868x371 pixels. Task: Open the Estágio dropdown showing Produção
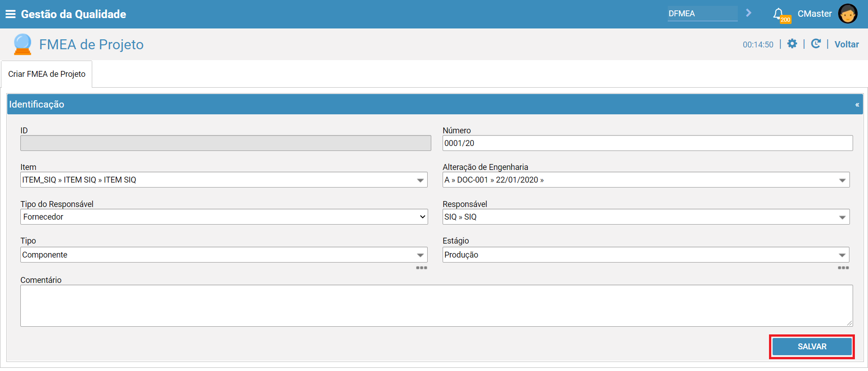tap(646, 255)
